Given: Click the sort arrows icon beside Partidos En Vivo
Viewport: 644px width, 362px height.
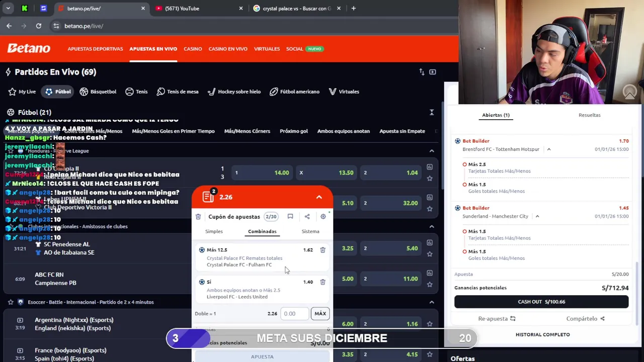Looking at the screenshot, I should click(422, 72).
